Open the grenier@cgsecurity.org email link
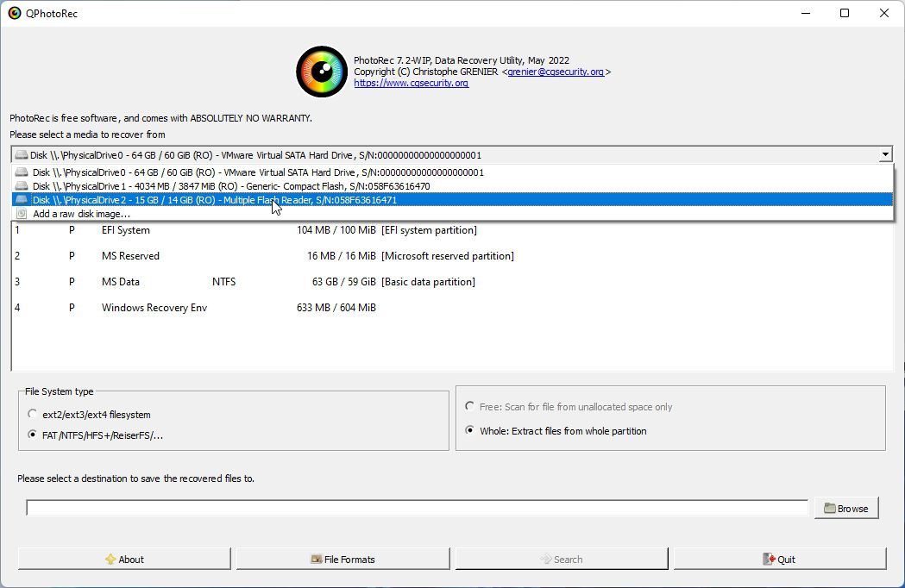Viewport: 905px width, 588px height. click(x=556, y=72)
